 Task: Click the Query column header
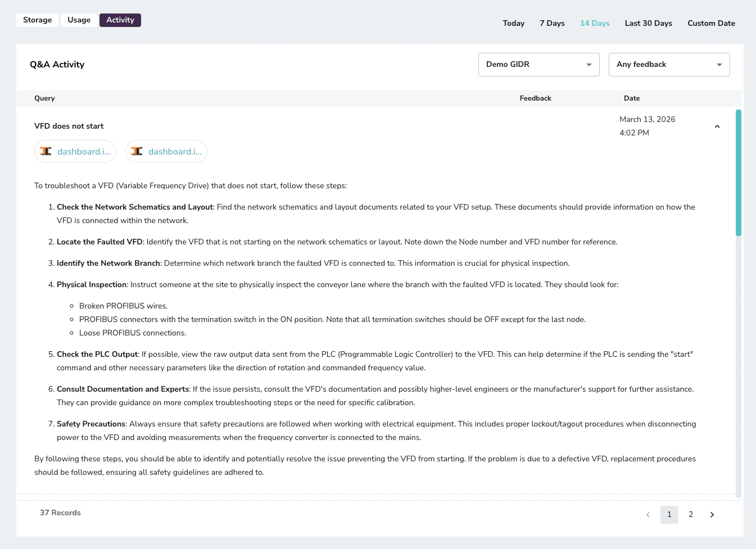pos(44,98)
